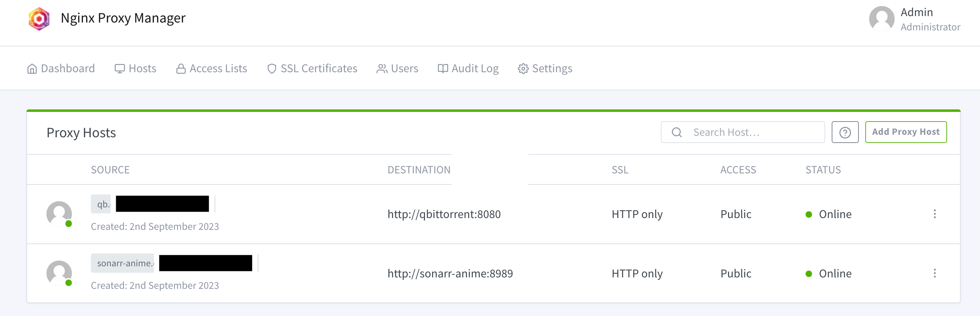
Task: Open the Hosts menu
Action: (x=135, y=69)
